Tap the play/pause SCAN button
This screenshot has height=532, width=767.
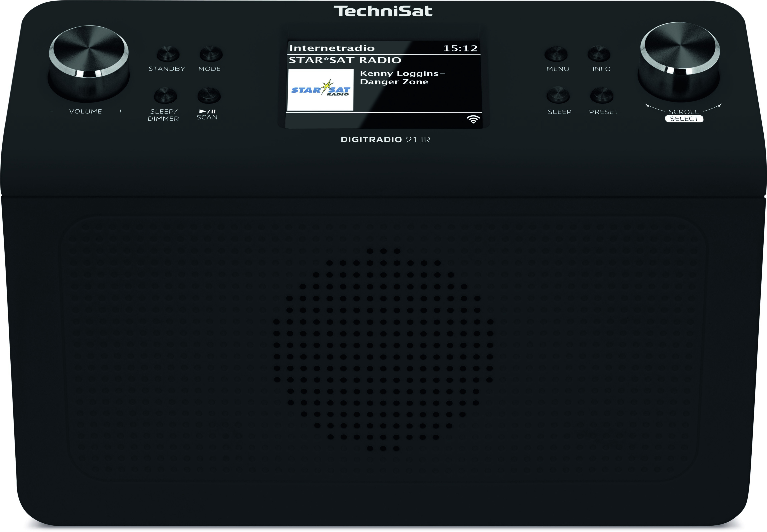(x=209, y=95)
